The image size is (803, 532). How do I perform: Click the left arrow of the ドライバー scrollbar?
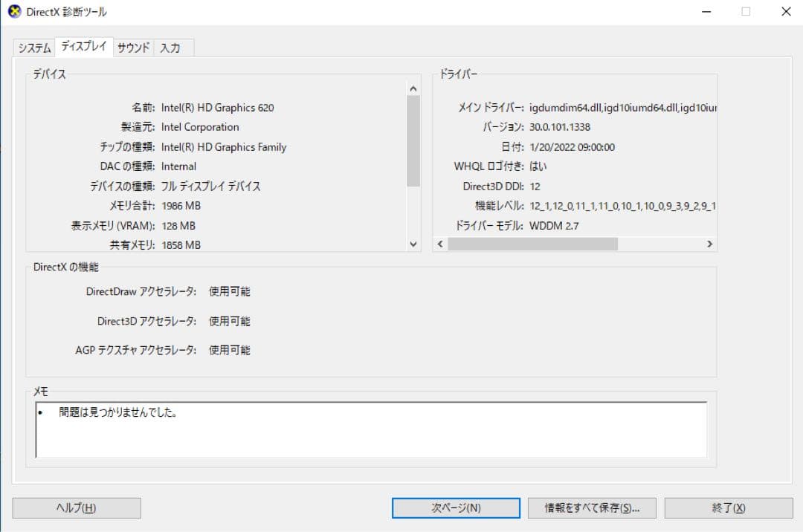tap(439, 244)
